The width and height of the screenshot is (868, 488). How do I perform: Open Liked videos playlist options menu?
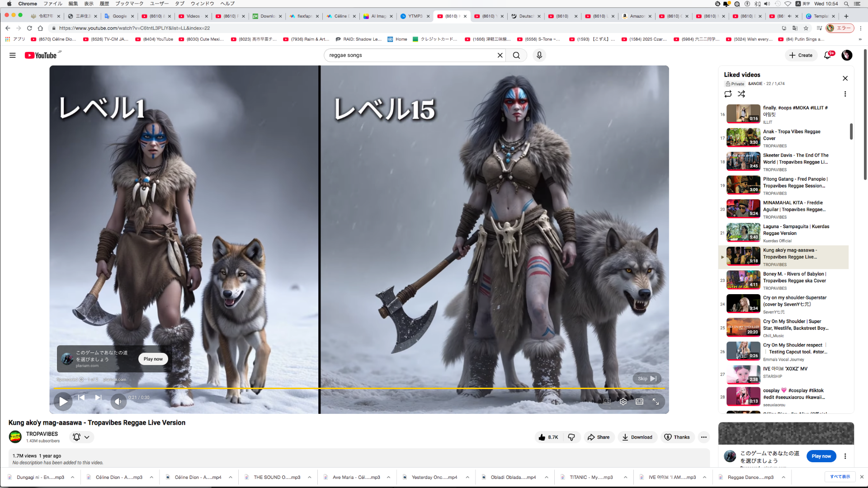click(x=845, y=94)
